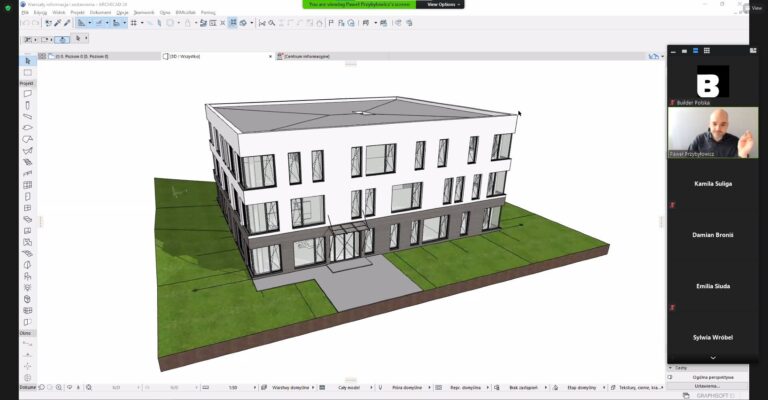Screen dimensions: 768x400
Task: Select the Mesh tool
Action: click(x=28, y=254)
